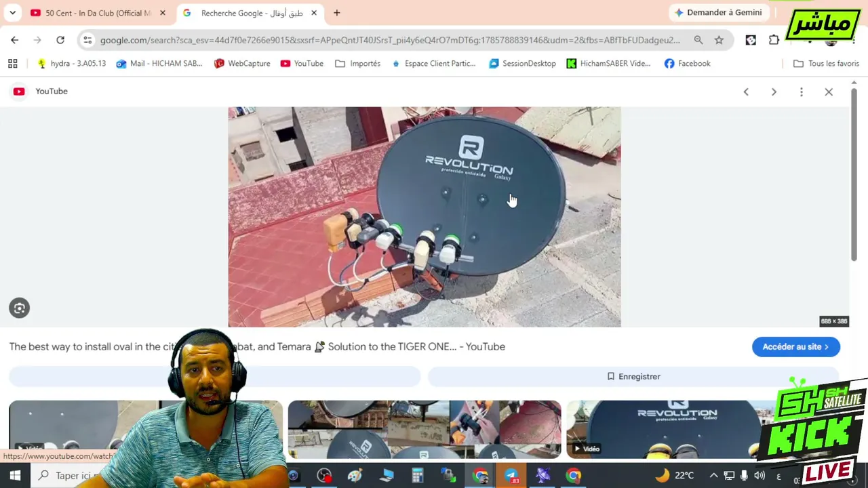This screenshot has height=488, width=868.
Task: Open the HichamSABER Vide bookmark
Action: click(608, 63)
